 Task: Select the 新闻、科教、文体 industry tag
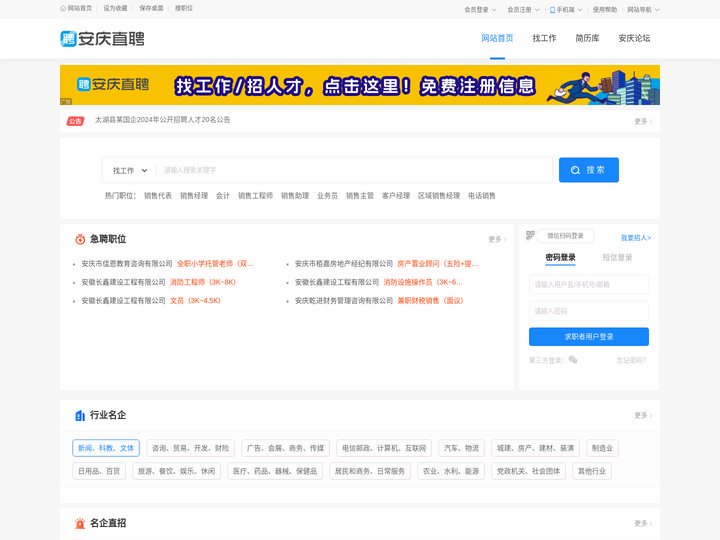click(x=106, y=448)
